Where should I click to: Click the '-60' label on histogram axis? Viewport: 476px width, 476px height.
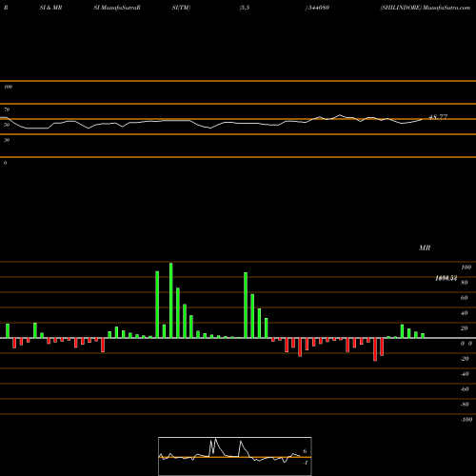[x=465, y=389]
